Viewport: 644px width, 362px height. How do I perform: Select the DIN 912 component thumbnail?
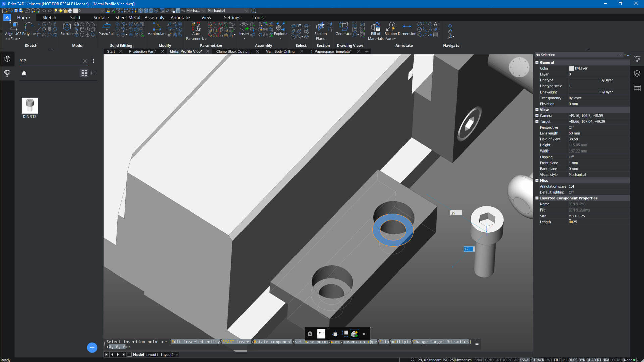(x=30, y=106)
